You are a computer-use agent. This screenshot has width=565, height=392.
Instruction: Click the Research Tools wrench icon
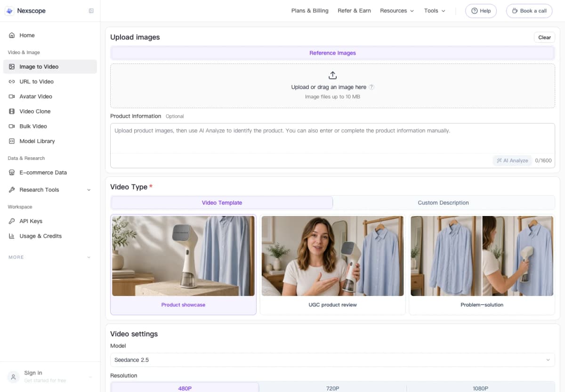12,190
